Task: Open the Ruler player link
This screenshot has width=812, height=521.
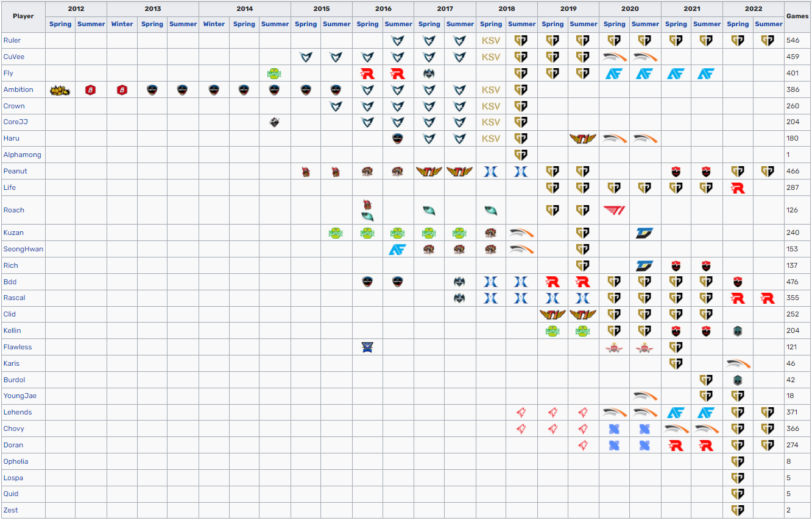Action: (12, 41)
